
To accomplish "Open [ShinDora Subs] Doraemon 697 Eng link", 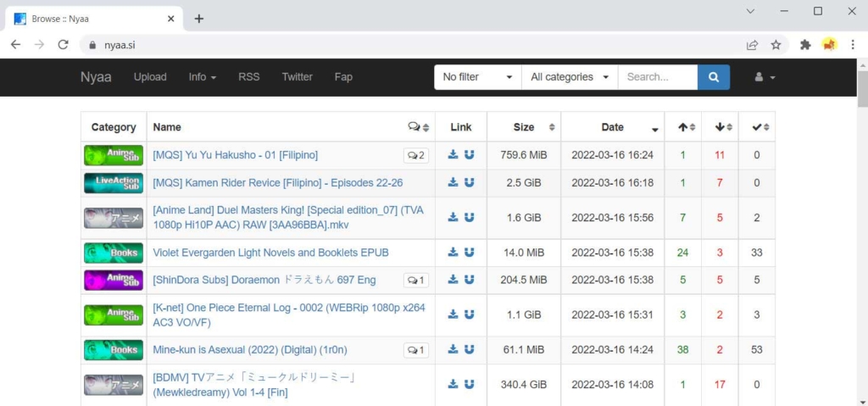I will point(264,281).
